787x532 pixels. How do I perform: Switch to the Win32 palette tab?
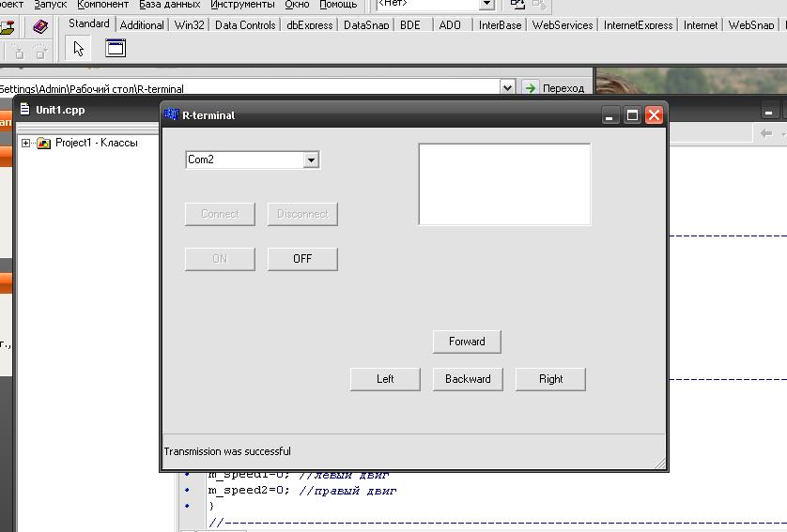189,25
